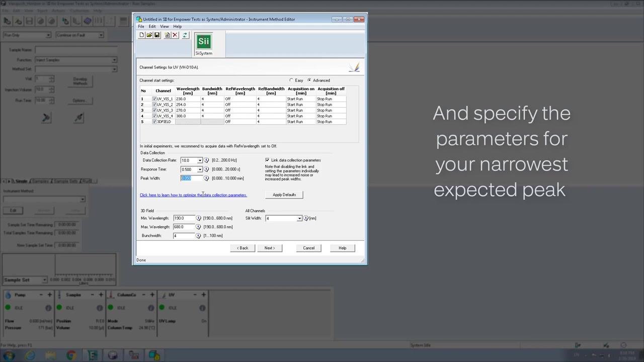Click the Apply Defaults button
The image size is (644, 362).
[284, 195]
